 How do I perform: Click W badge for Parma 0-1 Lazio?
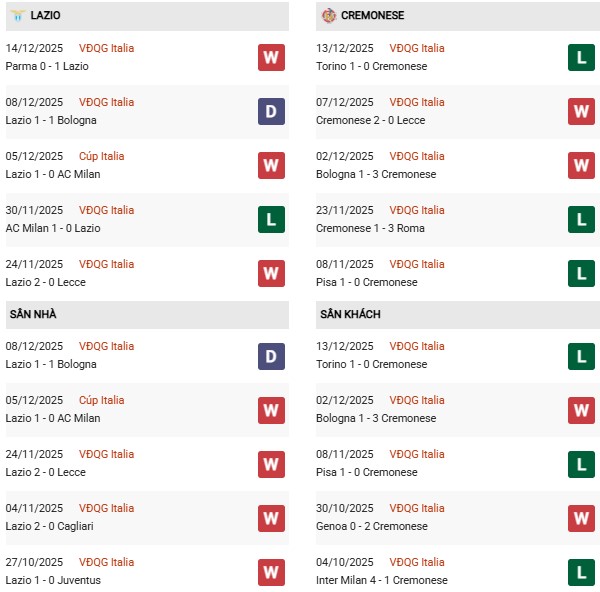pos(271,57)
